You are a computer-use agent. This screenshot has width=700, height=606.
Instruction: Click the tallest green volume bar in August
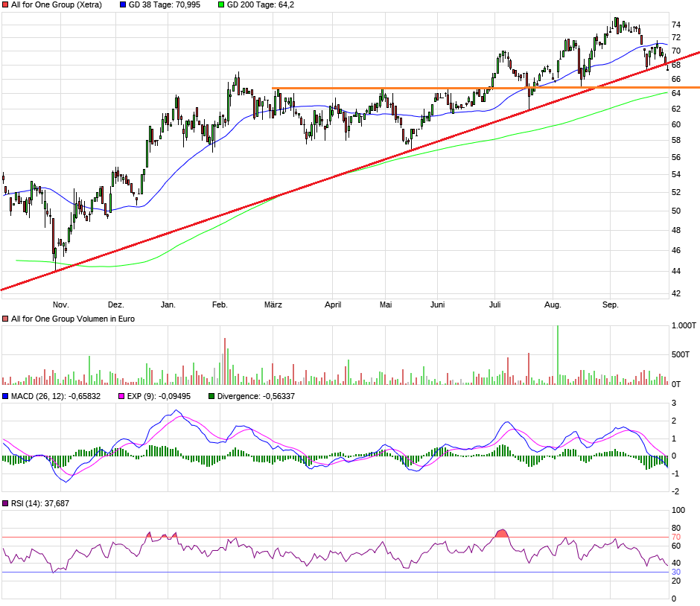point(557,354)
